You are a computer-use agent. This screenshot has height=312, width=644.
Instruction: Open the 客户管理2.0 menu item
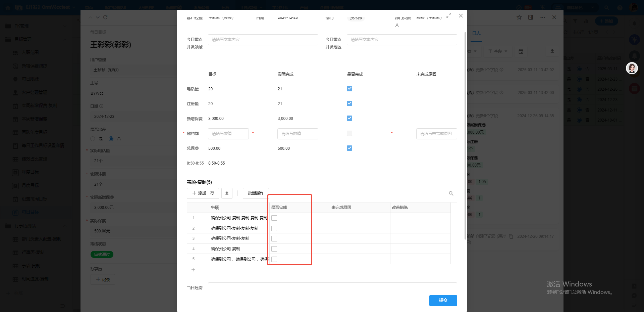[x=116, y=7]
